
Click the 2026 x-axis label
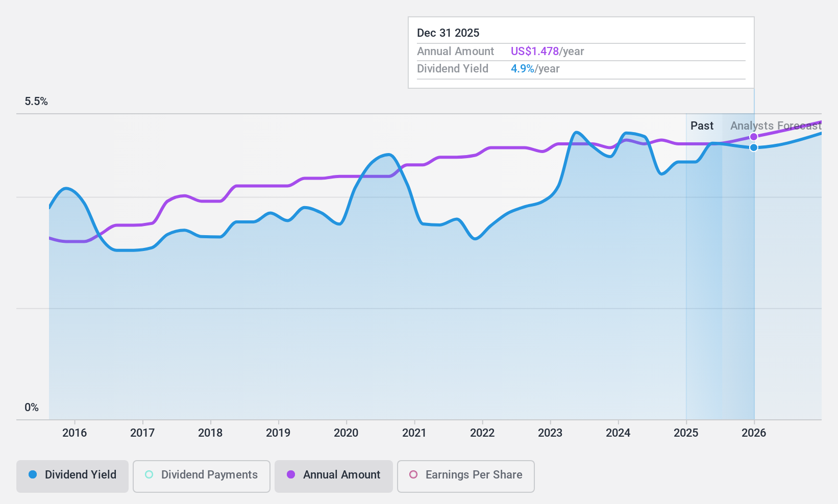click(754, 433)
